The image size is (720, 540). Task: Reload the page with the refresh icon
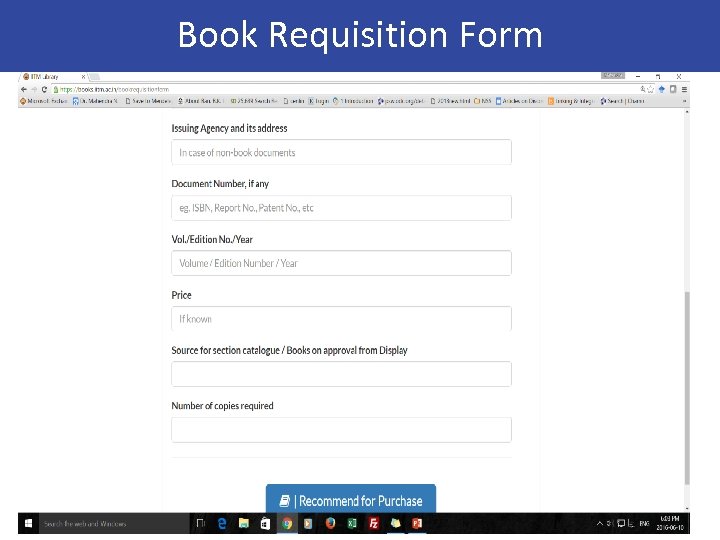pos(45,89)
